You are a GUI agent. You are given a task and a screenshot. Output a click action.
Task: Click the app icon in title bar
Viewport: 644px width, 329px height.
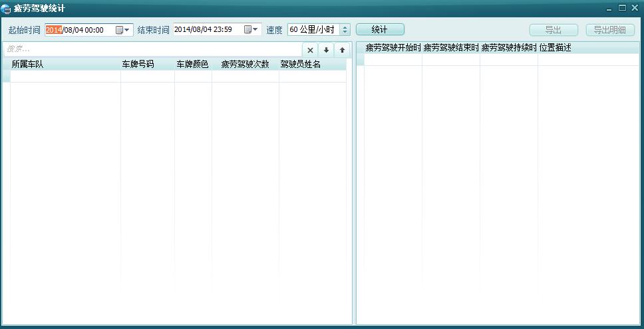(6, 8)
